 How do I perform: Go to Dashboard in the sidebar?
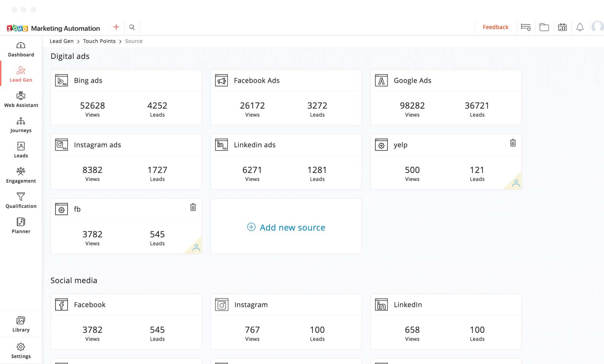coord(21,49)
